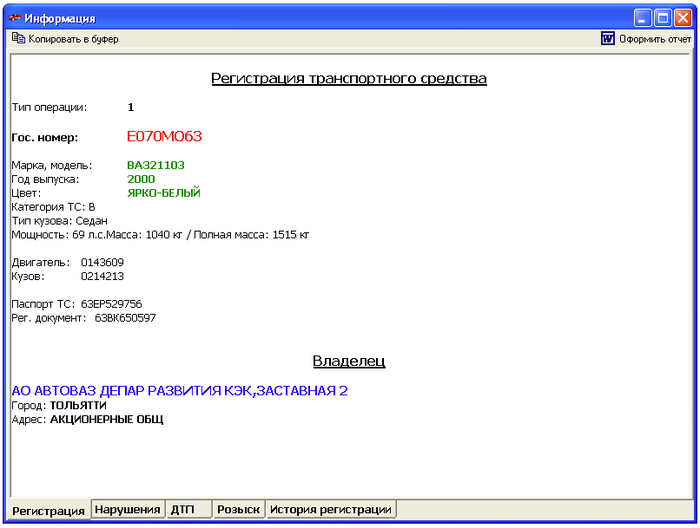This screenshot has width=700, height=528.
Task: Switch to the Розыск tab
Action: tap(238, 509)
